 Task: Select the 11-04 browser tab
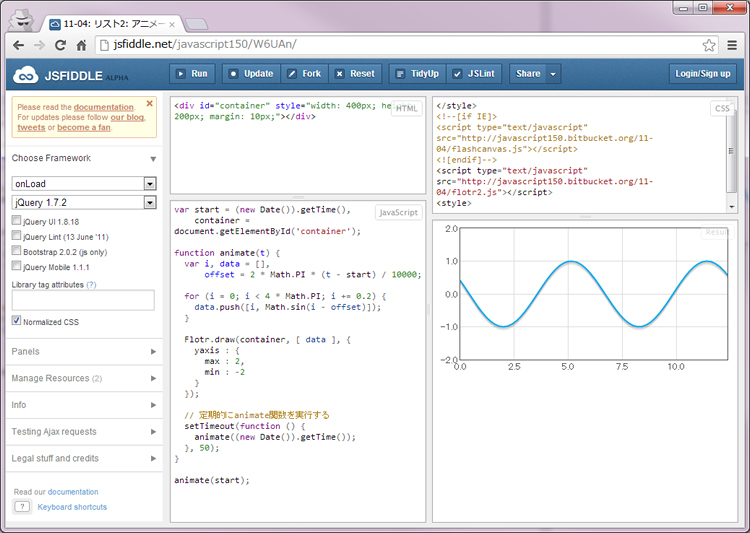click(x=112, y=24)
